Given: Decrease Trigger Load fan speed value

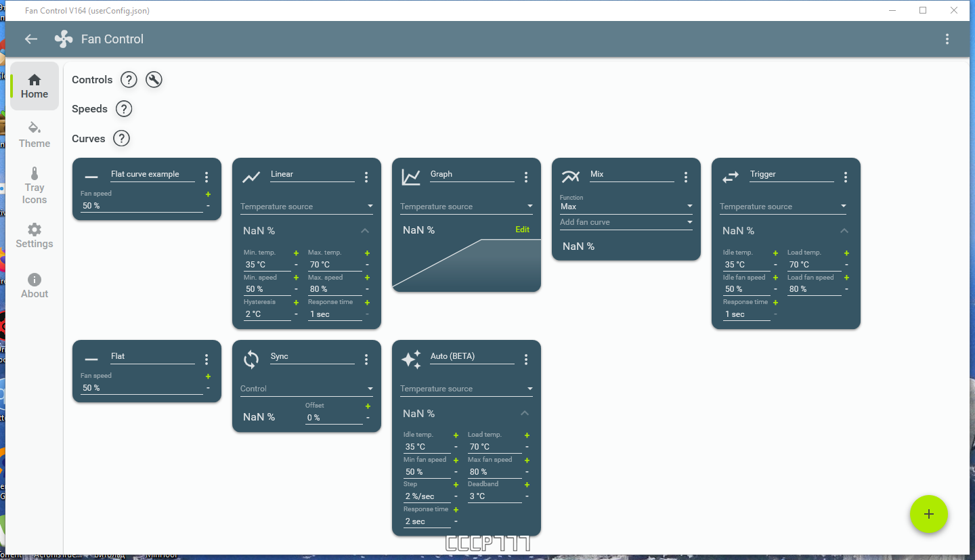Looking at the screenshot, I should (846, 289).
